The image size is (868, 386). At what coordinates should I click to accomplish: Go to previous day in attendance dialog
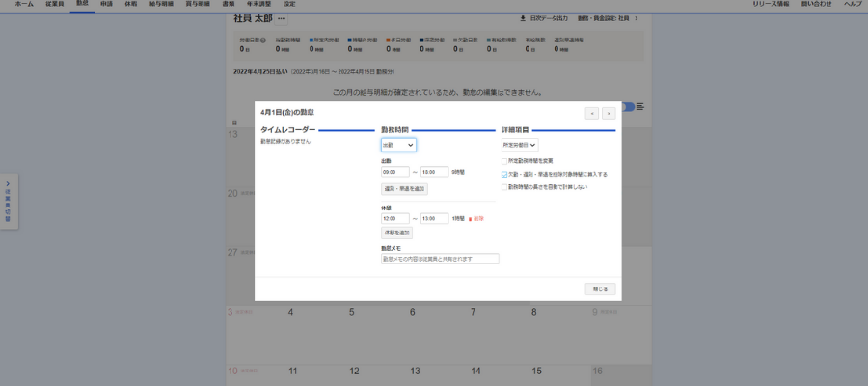591,113
